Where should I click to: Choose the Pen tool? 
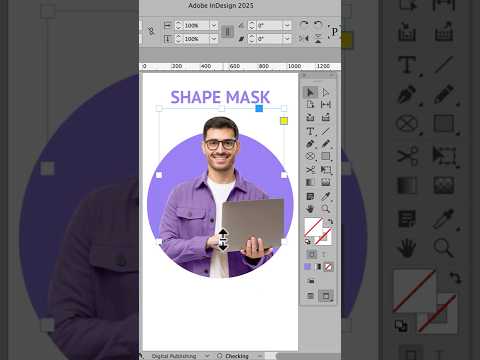point(310,144)
